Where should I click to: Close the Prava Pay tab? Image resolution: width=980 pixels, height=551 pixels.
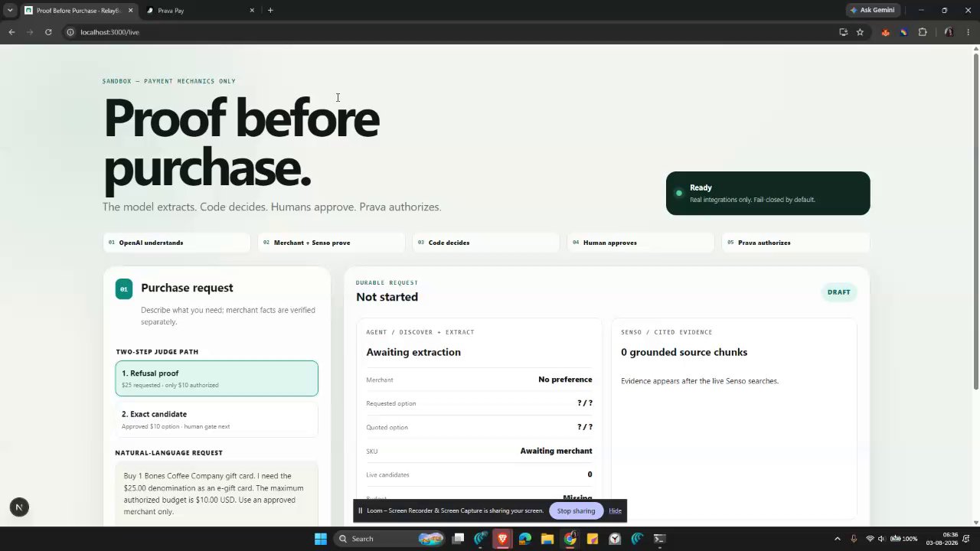coord(252,11)
